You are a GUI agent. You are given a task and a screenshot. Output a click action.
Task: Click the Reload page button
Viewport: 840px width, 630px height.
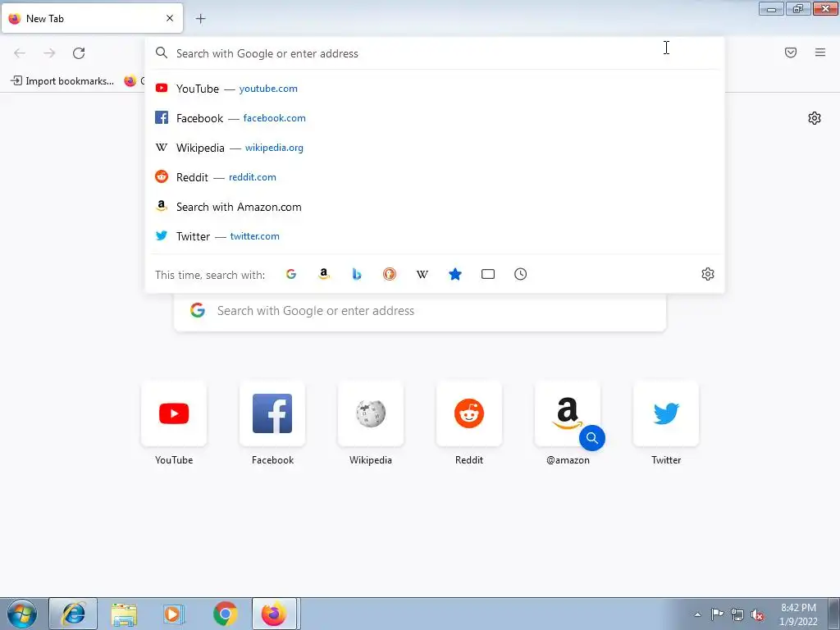tap(79, 53)
